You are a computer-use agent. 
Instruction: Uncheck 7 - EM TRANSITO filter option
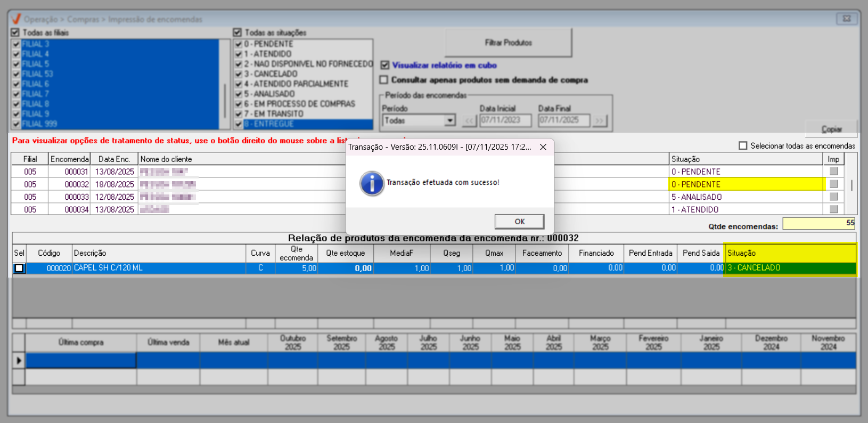(x=239, y=114)
